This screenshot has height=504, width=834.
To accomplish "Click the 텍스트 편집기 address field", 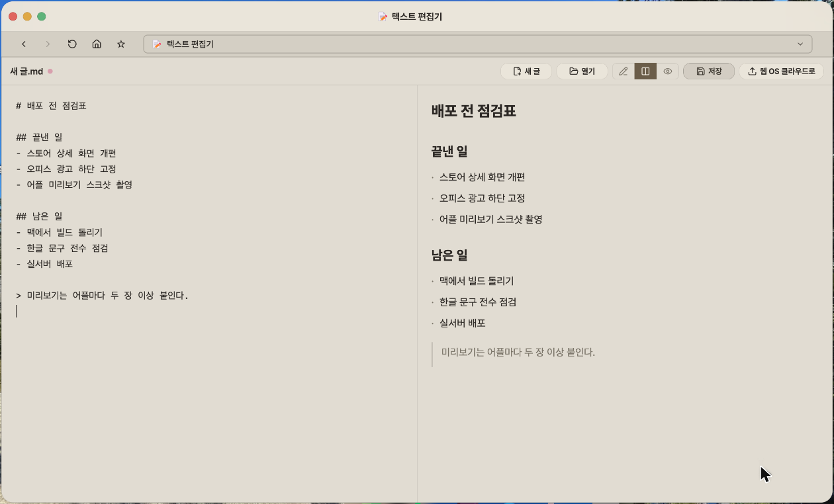I will [x=478, y=44].
